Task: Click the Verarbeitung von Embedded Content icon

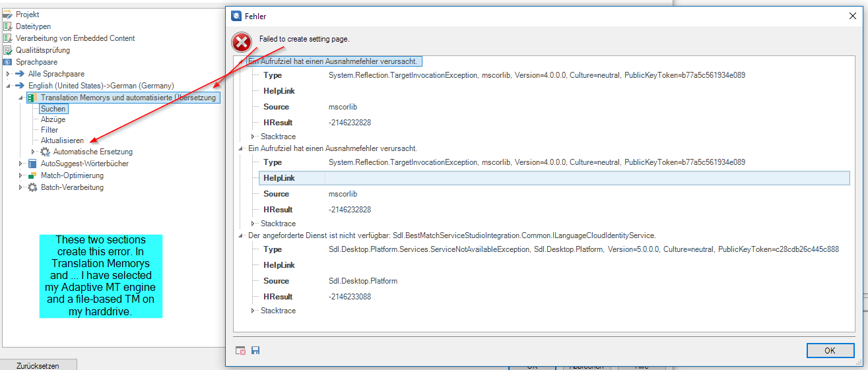Action: 8,38
